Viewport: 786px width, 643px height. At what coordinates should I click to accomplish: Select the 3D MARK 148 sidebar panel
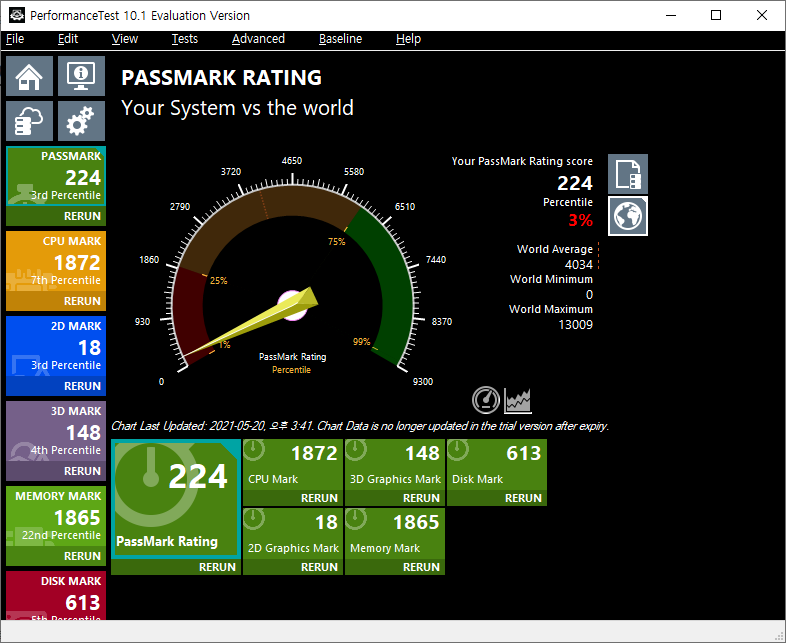click(56, 431)
